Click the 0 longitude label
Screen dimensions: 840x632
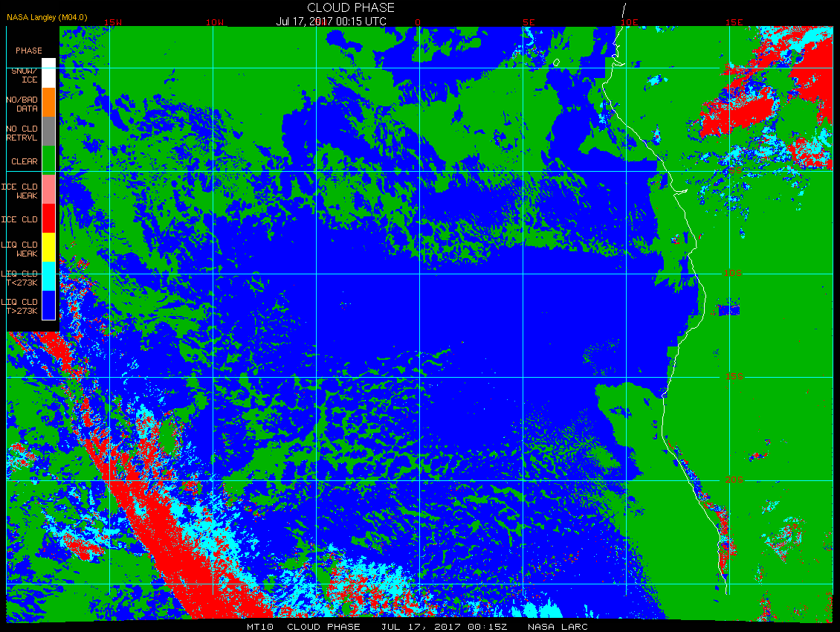click(x=418, y=22)
